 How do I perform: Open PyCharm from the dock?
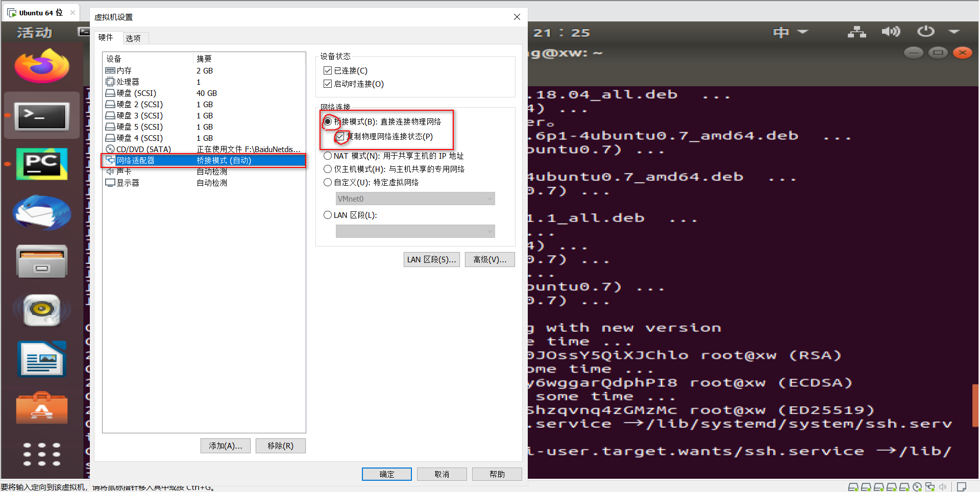pos(41,164)
